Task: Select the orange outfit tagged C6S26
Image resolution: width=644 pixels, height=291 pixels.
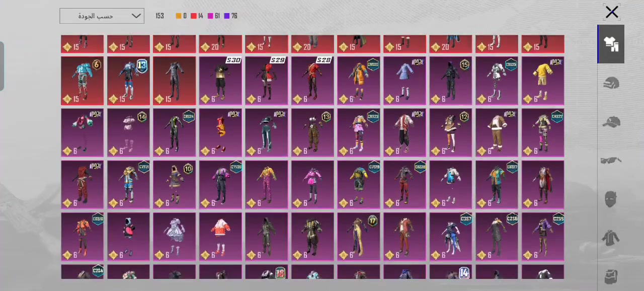Action: click(359, 81)
